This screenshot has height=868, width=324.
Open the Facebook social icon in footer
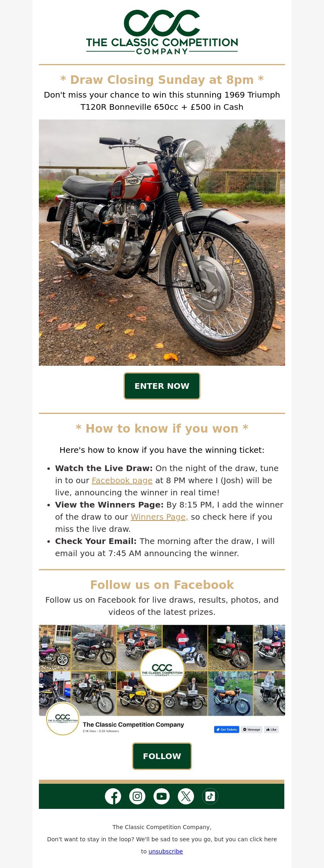(x=113, y=796)
